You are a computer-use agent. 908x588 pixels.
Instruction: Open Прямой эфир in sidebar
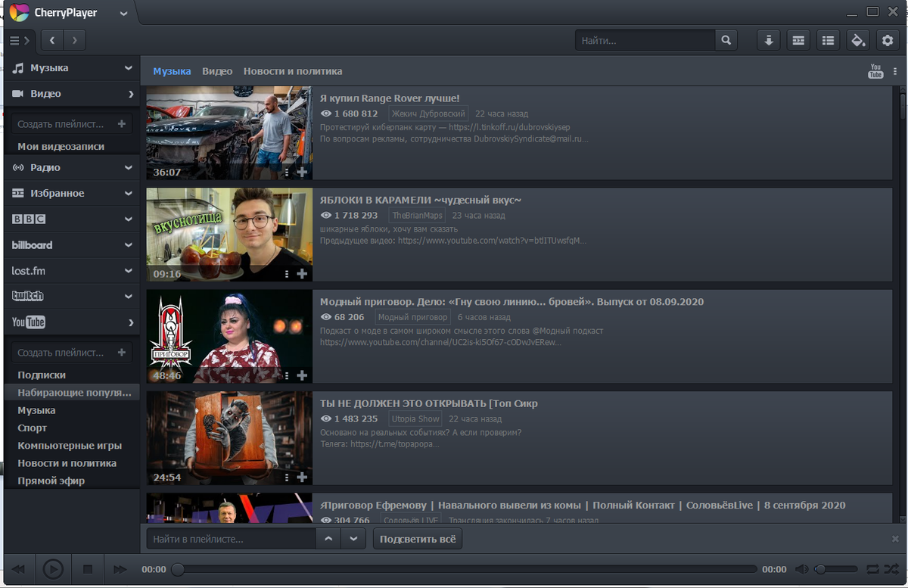tap(51, 481)
